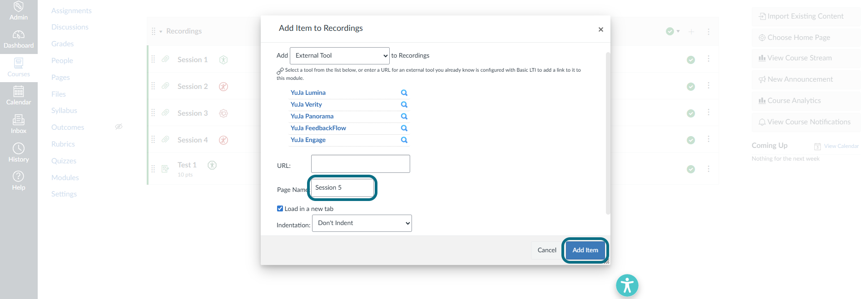Toggle Outcomes visibility eye icon
Screen dimensions: 868x299
119,127
